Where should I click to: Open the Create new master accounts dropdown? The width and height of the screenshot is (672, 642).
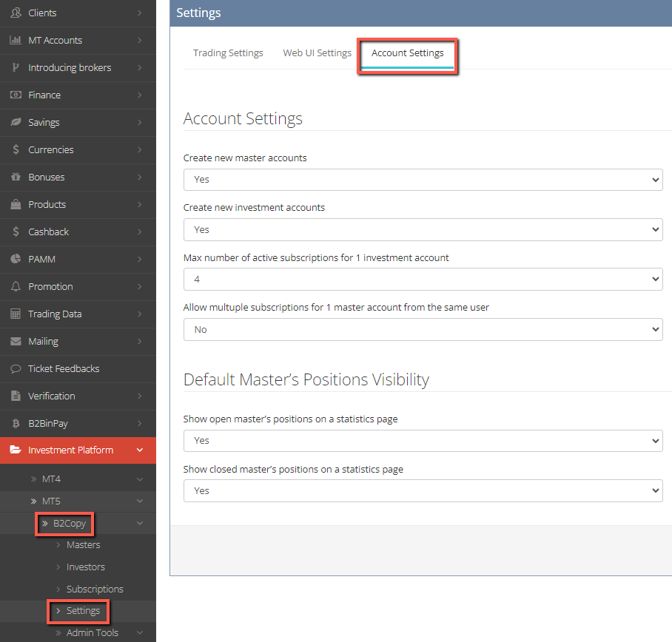(x=423, y=179)
